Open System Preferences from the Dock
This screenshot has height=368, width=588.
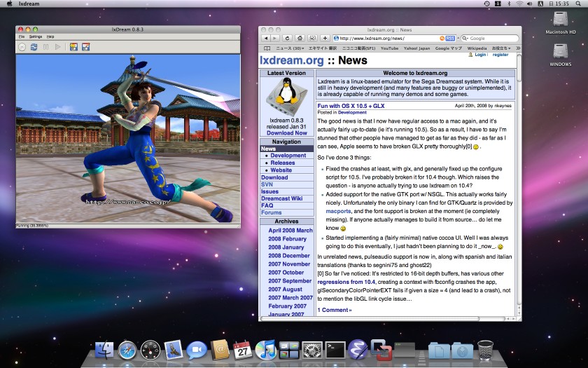311,350
